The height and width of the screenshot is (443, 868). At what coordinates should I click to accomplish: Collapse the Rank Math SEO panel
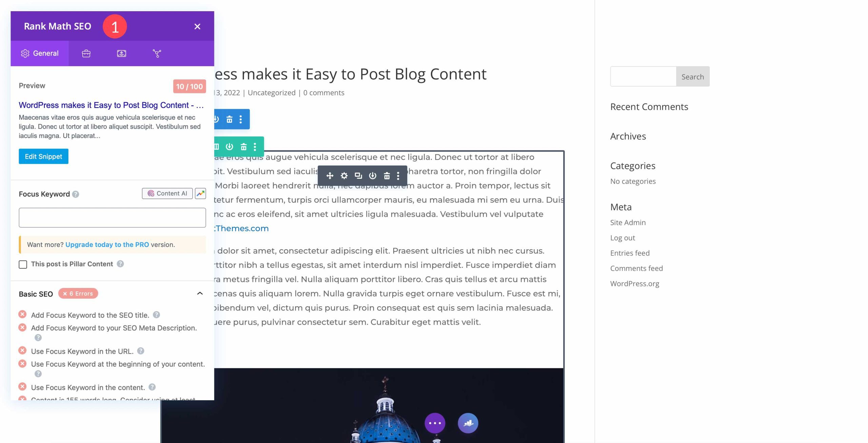tap(198, 26)
